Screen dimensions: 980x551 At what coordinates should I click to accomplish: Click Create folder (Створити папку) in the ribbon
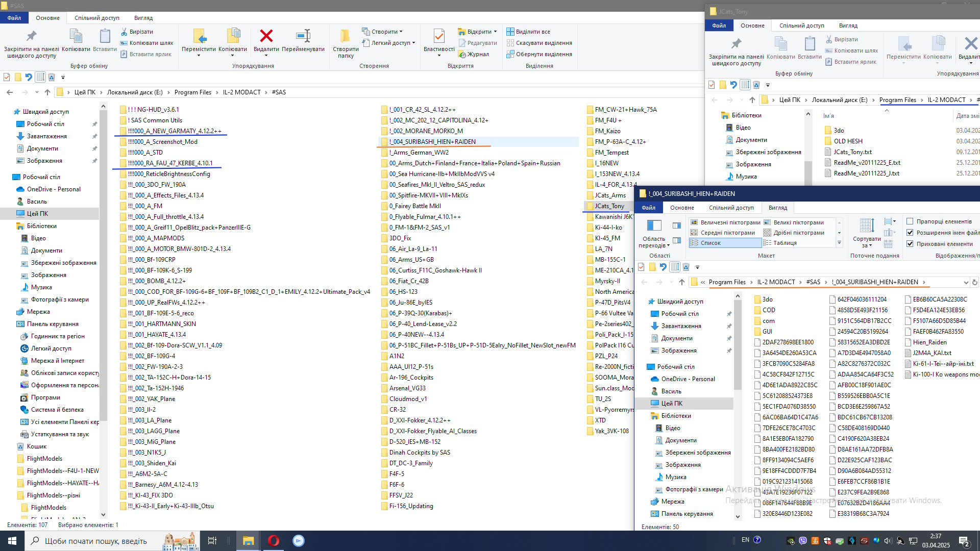[346, 37]
